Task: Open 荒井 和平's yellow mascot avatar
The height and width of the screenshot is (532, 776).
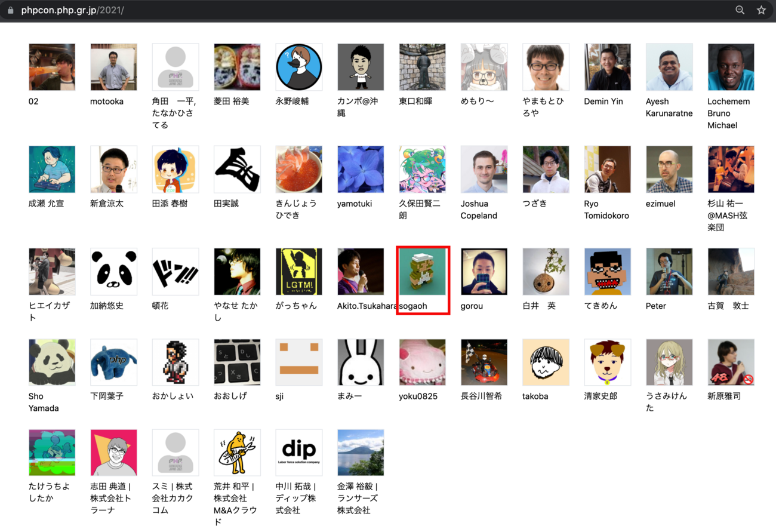Action: click(237, 453)
